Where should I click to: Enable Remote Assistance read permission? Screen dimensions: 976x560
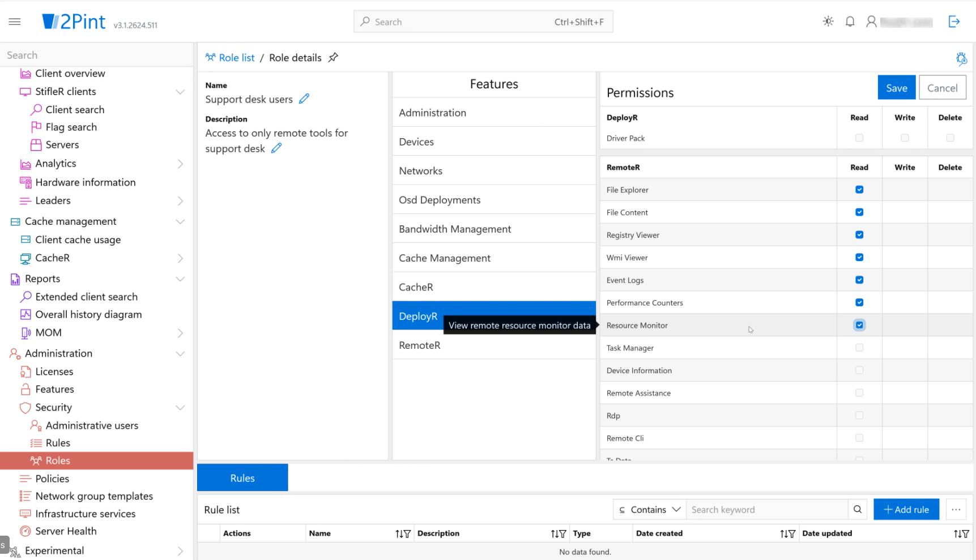(x=859, y=393)
